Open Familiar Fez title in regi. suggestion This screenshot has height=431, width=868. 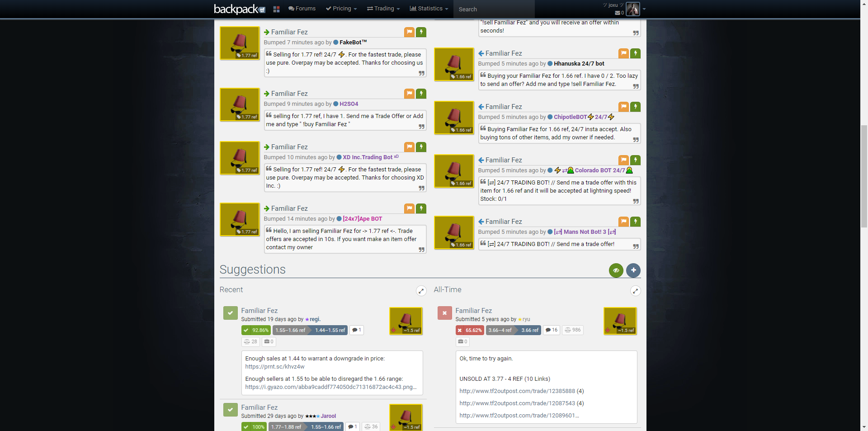coord(259,311)
